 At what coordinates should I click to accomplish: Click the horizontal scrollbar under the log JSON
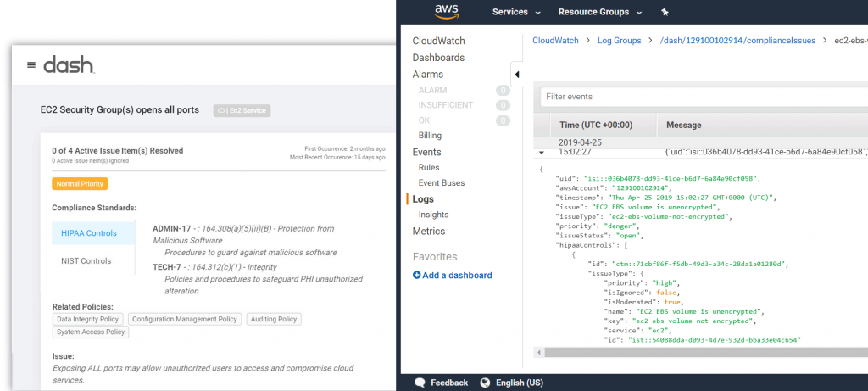[706, 352]
